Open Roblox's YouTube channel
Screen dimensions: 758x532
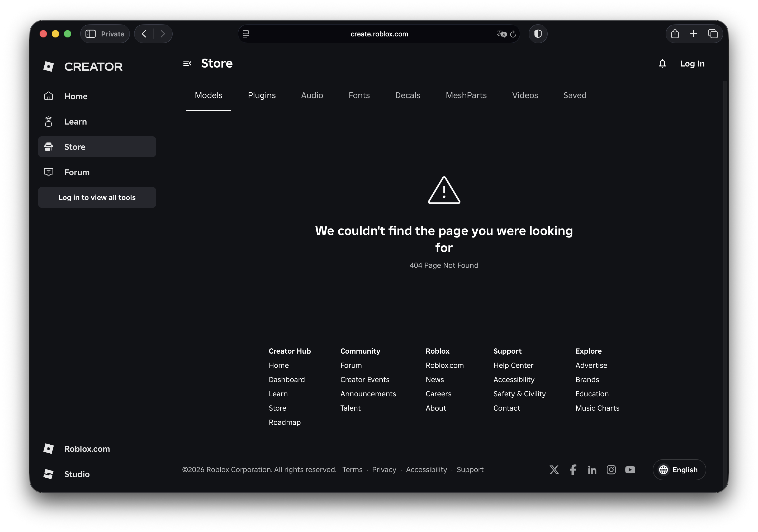[630, 470]
